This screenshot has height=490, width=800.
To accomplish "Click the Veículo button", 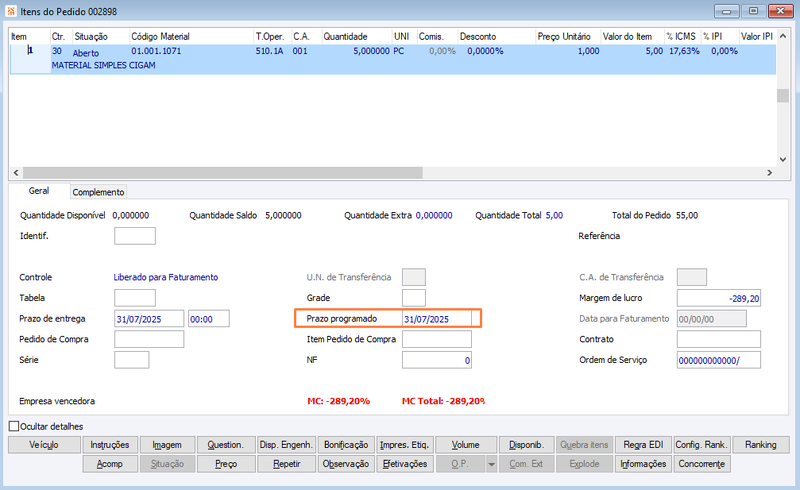I will [x=44, y=445].
